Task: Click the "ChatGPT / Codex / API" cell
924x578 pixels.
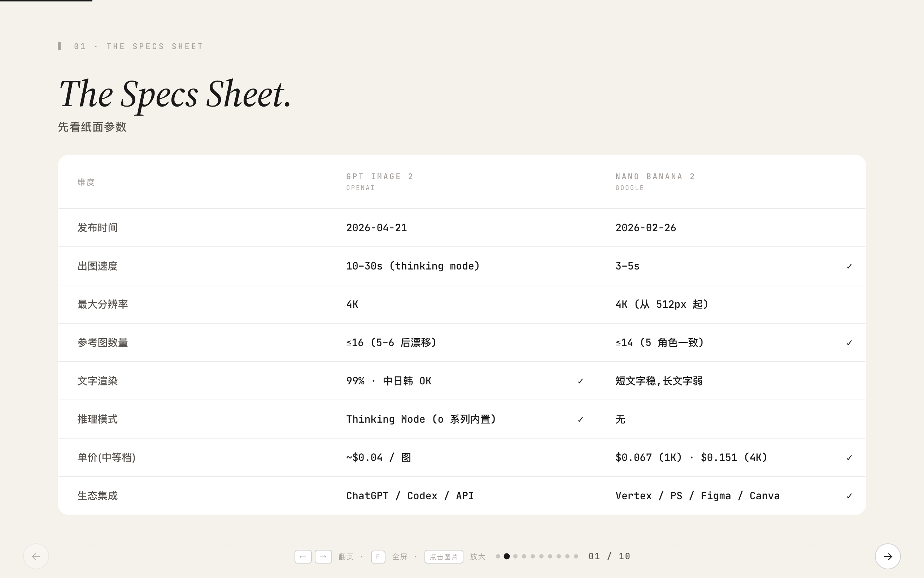Action: 410,496
